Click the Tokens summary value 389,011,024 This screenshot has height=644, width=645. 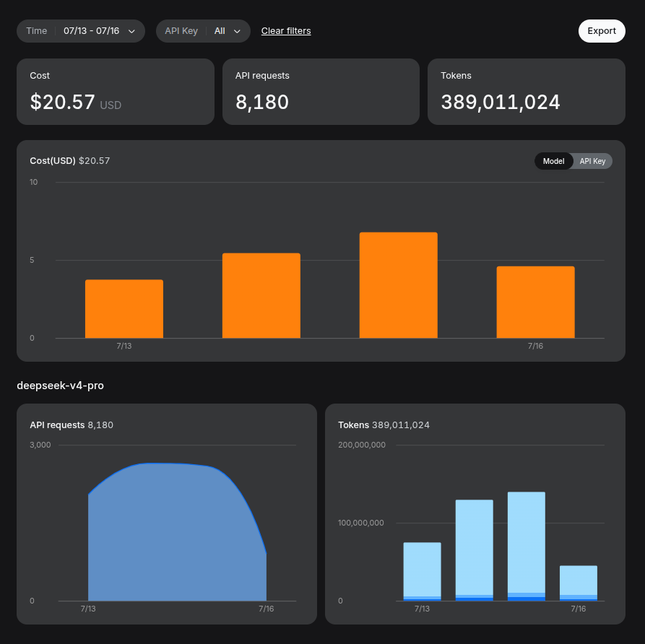pos(501,102)
